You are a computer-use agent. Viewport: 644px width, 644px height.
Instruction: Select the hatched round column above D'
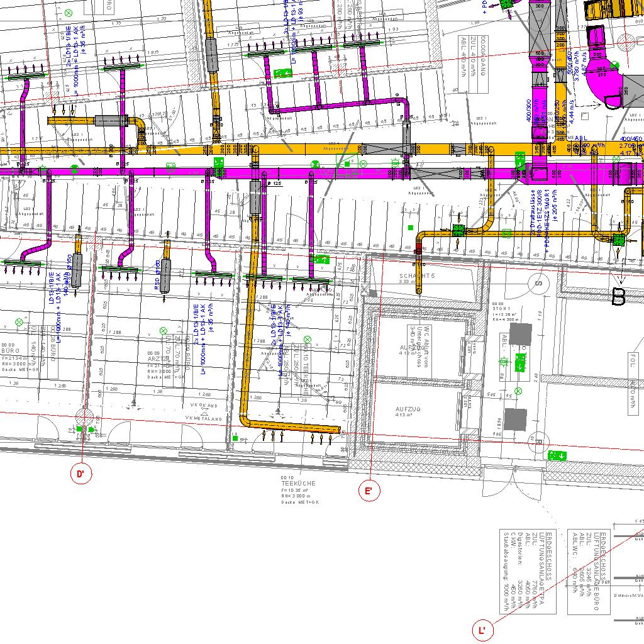click(x=84, y=416)
